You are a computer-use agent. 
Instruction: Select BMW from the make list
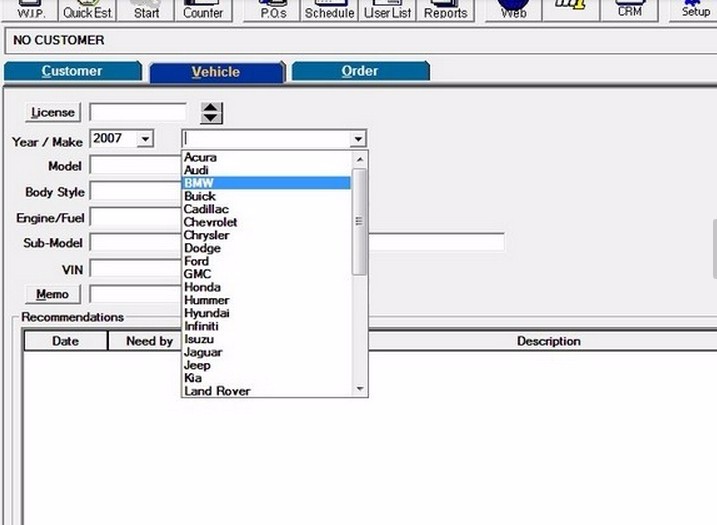(199, 183)
